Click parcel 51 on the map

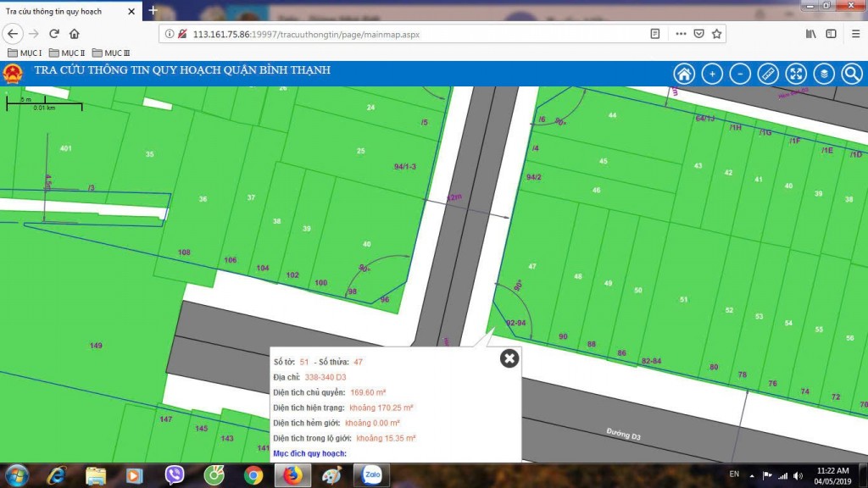click(x=684, y=299)
